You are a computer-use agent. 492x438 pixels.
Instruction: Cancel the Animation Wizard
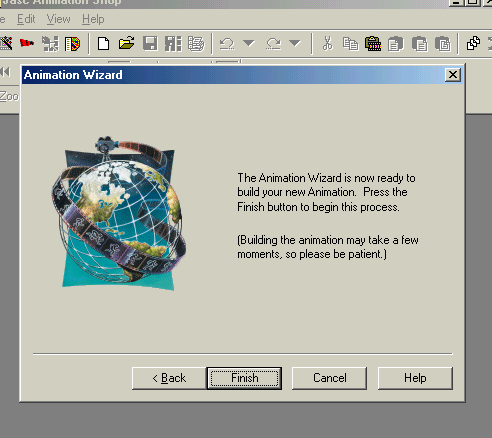[x=330, y=378]
